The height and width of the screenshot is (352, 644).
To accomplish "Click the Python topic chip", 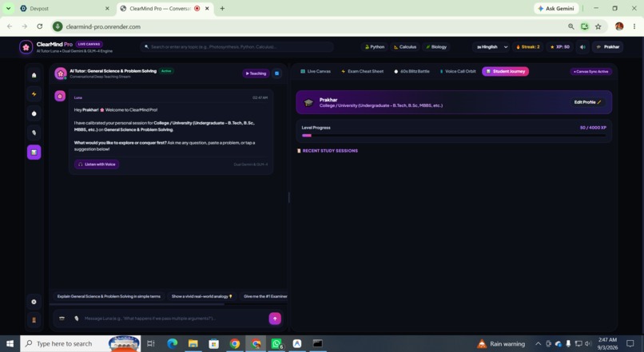I will coord(375,47).
